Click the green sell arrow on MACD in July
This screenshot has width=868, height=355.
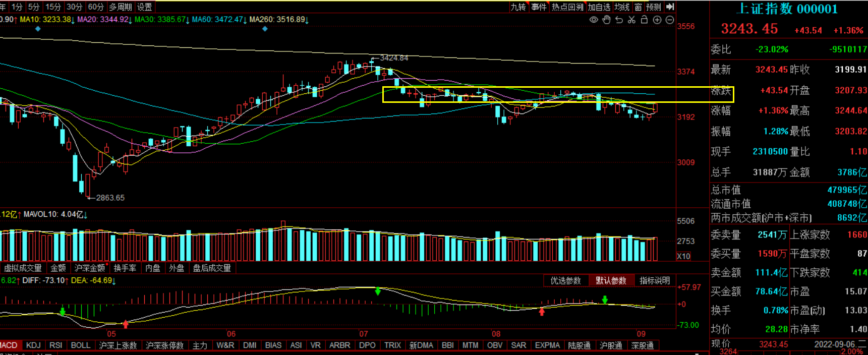tap(378, 291)
